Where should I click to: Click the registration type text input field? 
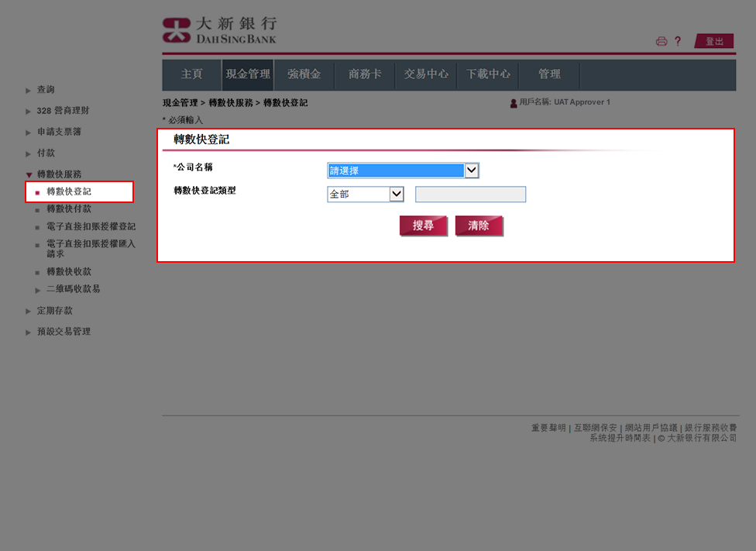pyautogui.click(x=470, y=194)
